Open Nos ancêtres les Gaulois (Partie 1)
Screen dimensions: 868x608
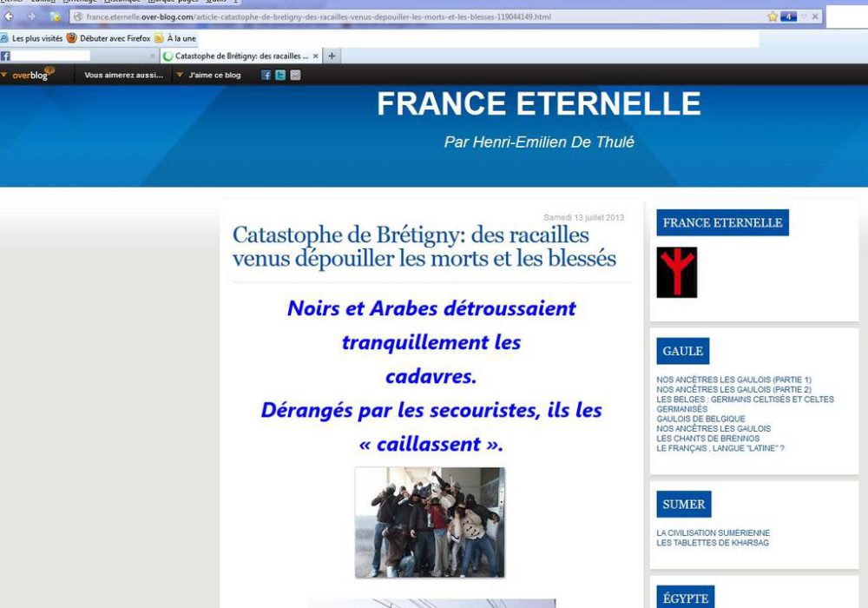point(734,380)
